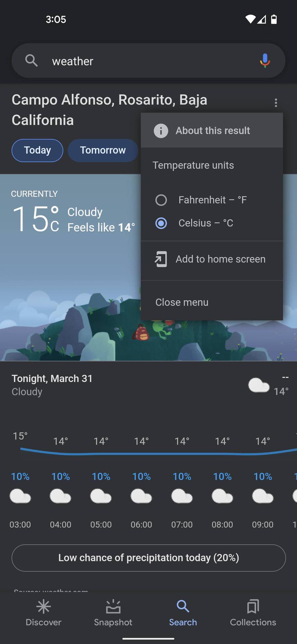Tap the weather search input field

pyautogui.click(x=147, y=61)
